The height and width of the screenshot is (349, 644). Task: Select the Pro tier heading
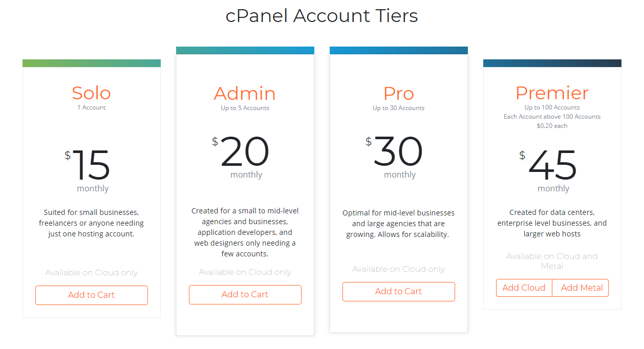pyautogui.click(x=398, y=93)
